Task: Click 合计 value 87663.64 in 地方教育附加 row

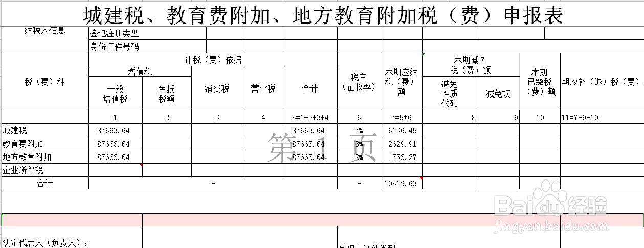Action: 310,157
